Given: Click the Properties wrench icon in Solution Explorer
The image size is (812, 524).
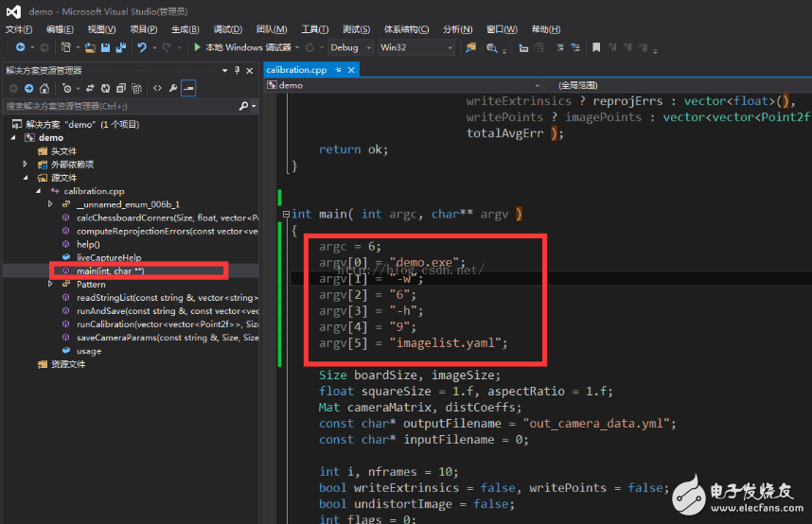Looking at the screenshot, I should pos(173,88).
